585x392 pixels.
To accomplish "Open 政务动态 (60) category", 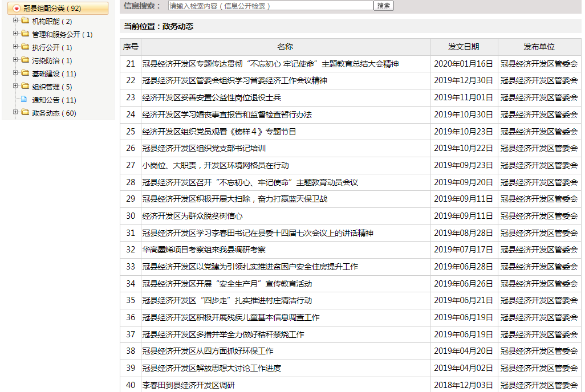I will (54, 113).
